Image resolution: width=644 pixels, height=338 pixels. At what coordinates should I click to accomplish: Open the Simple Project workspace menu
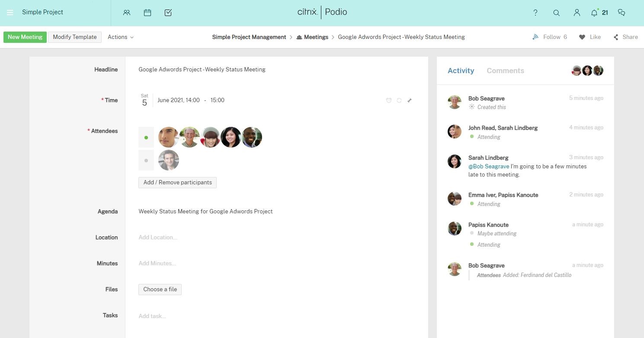tap(42, 13)
